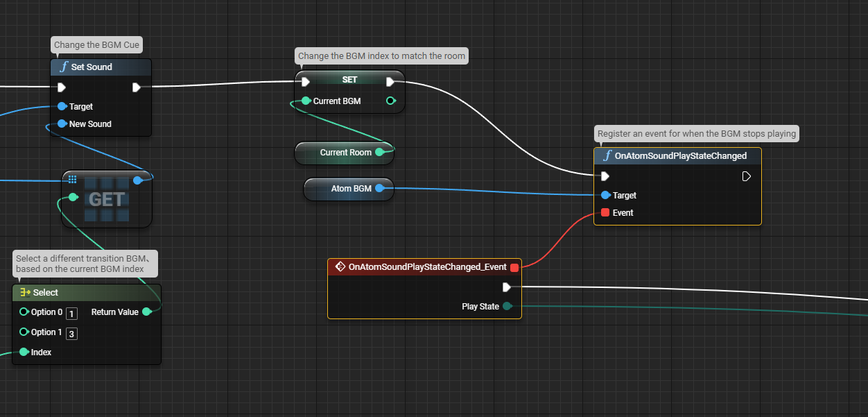
Task: Click the custom event diamond icon
Action: click(x=340, y=266)
